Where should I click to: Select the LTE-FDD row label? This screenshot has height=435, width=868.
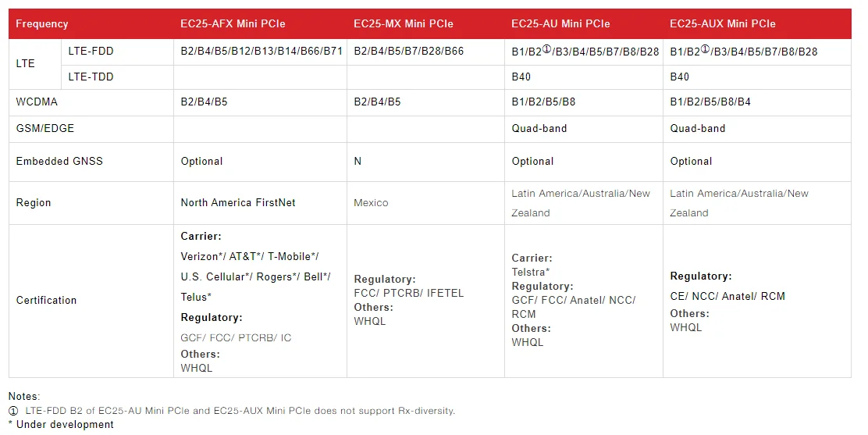click(x=91, y=52)
